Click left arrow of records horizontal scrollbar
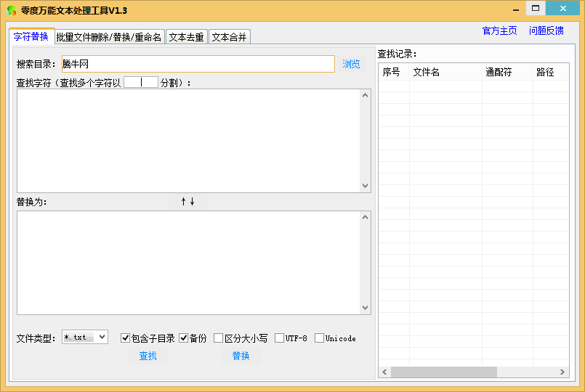The image size is (585, 392). coord(384,372)
